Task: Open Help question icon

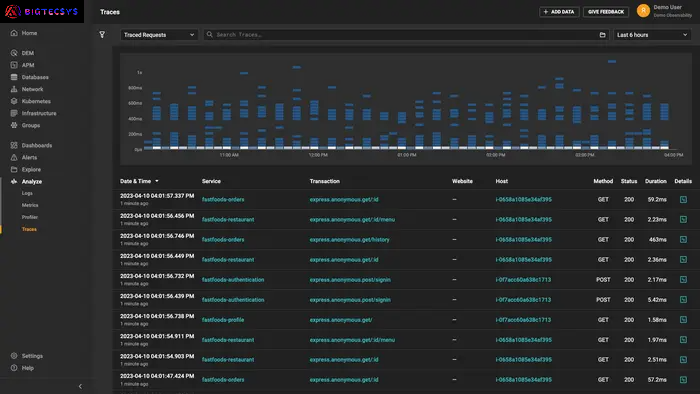Action: tap(14, 368)
